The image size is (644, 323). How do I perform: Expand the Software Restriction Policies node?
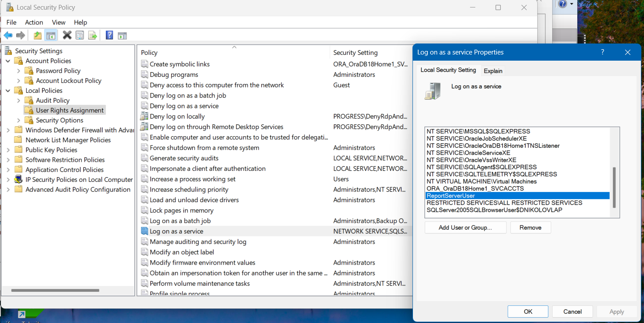(8, 160)
